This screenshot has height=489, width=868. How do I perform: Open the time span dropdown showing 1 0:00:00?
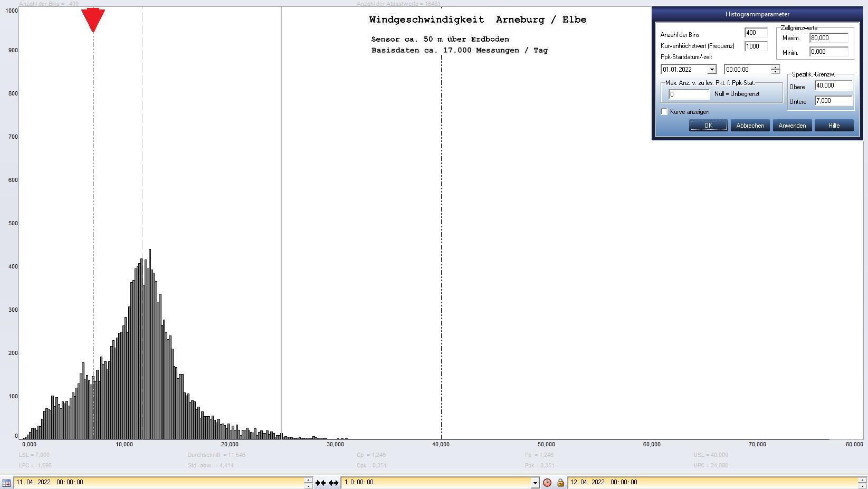[x=535, y=483]
